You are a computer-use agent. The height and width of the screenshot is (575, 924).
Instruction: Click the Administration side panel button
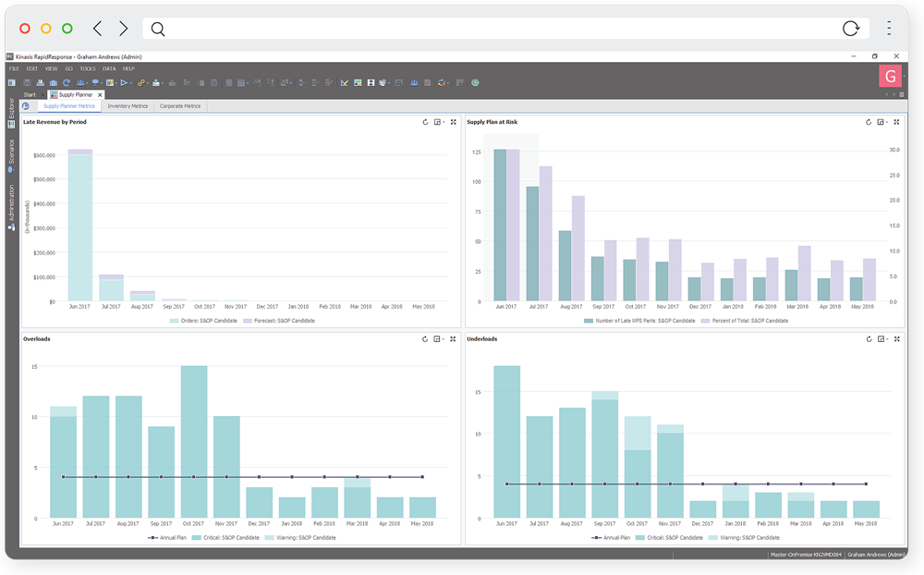point(11,207)
